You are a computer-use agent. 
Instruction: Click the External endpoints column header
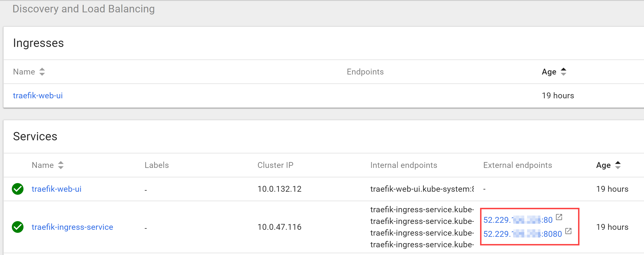pyautogui.click(x=517, y=165)
